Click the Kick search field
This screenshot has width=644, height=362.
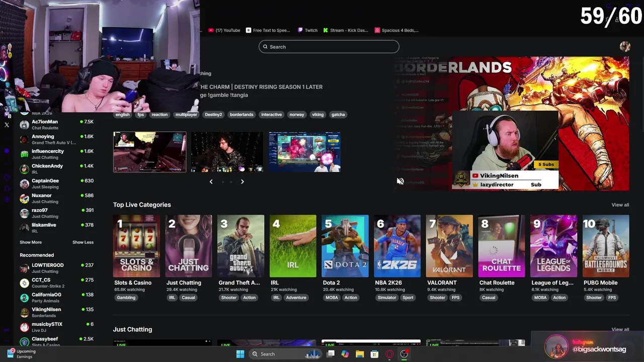click(x=329, y=47)
